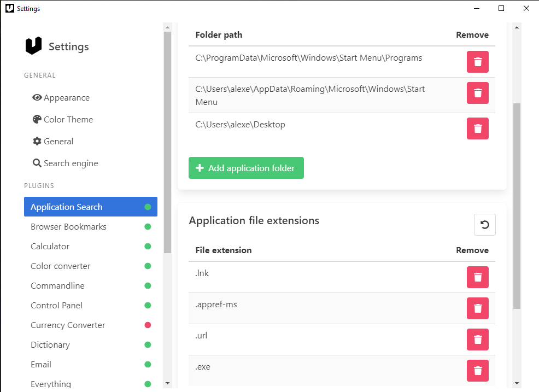Viewport: 539px width, 392px height.
Task: Remove the .exe extension with trash icon
Action: tap(477, 371)
